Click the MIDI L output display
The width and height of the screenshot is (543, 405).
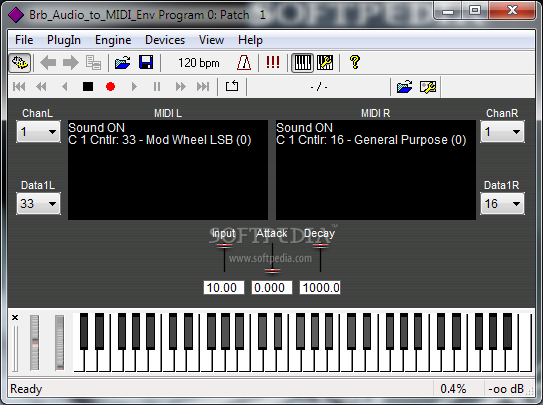tap(168, 170)
